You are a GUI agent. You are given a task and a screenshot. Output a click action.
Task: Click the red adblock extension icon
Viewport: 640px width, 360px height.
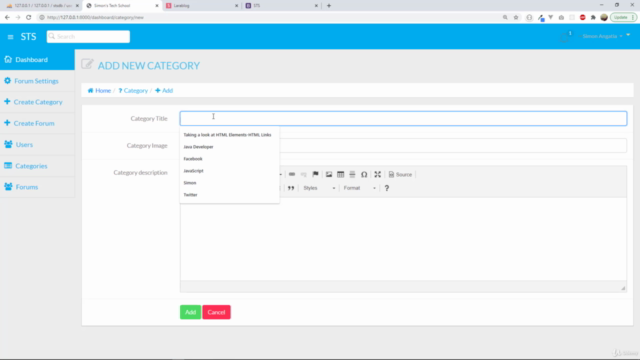tap(582, 17)
